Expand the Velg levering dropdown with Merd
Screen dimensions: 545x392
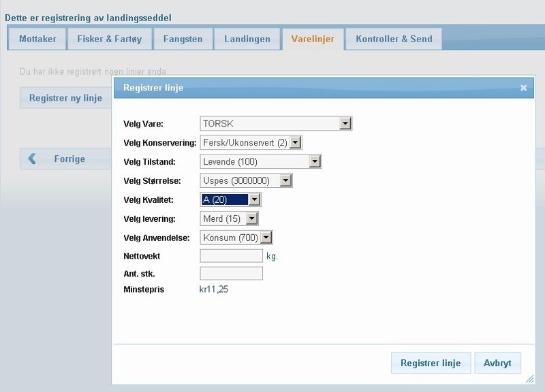[229, 218]
